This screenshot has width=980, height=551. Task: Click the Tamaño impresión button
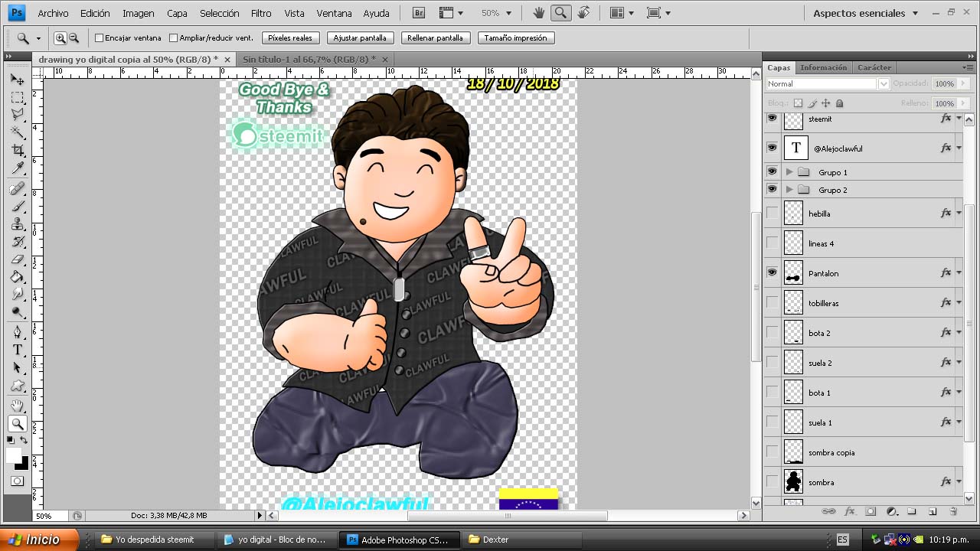click(515, 37)
